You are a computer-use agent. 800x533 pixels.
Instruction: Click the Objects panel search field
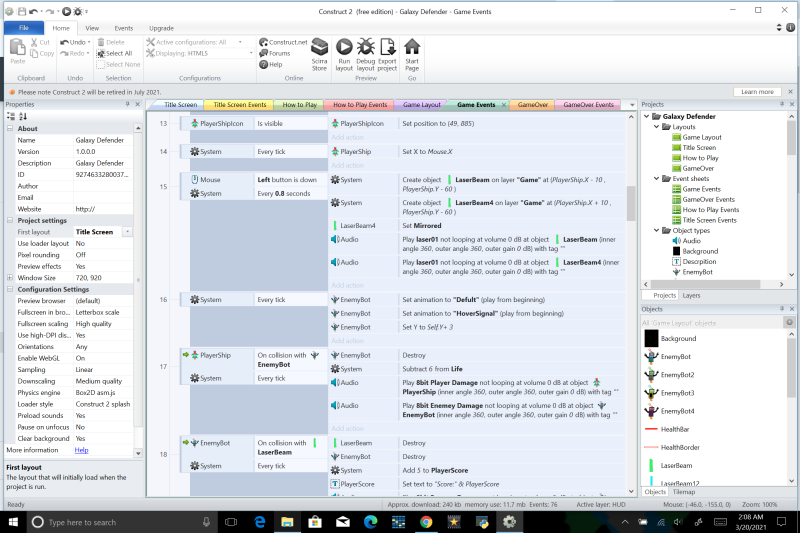tap(712, 323)
